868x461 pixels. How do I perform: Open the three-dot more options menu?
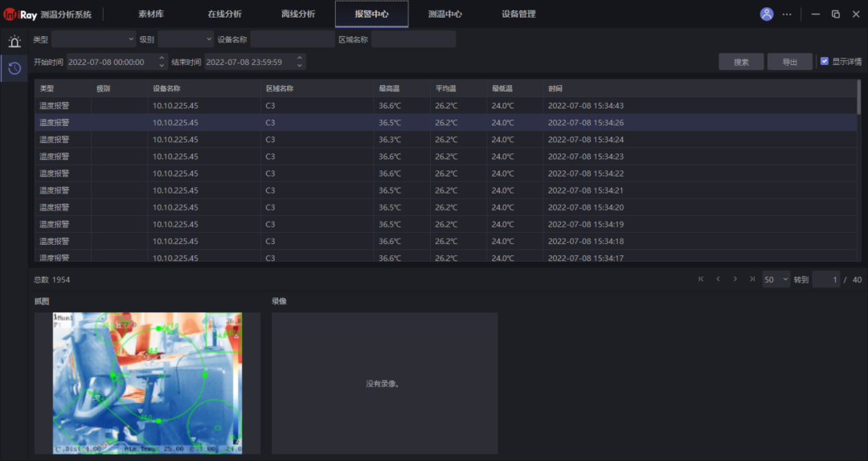coord(787,14)
